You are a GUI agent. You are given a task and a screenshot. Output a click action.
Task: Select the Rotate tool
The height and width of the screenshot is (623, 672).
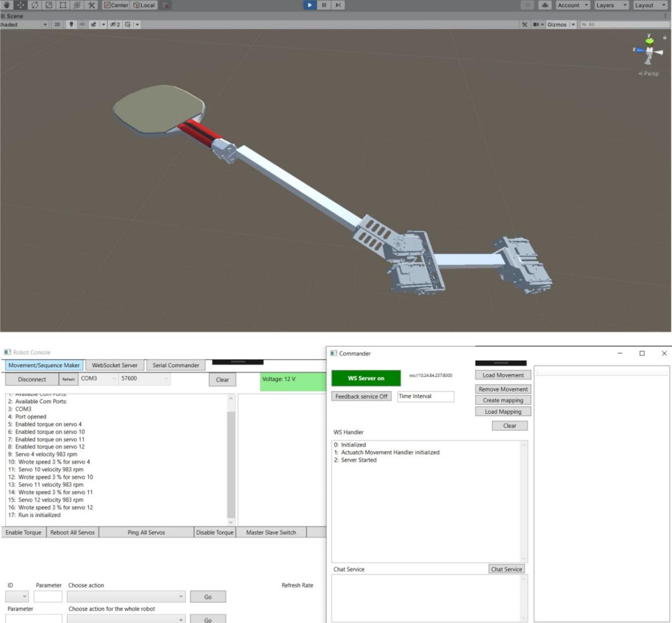point(35,5)
